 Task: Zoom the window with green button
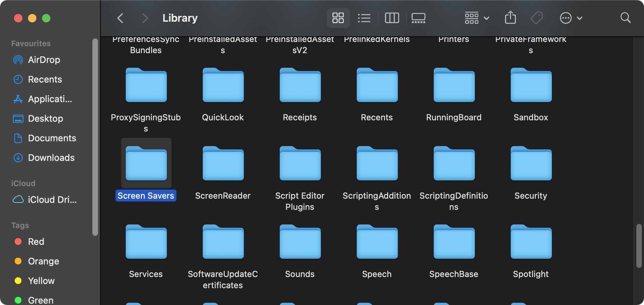pyautogui.click(x=46, y=18)
